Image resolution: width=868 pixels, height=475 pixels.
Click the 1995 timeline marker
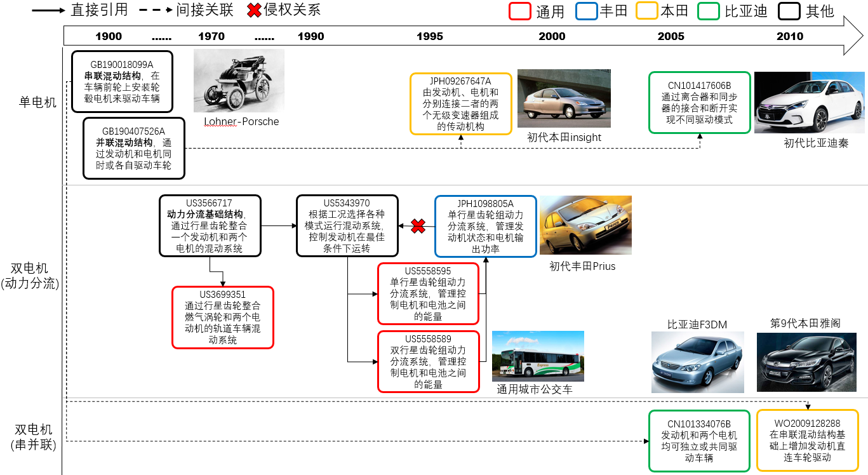pyautogui.click(x=430, y=37)
